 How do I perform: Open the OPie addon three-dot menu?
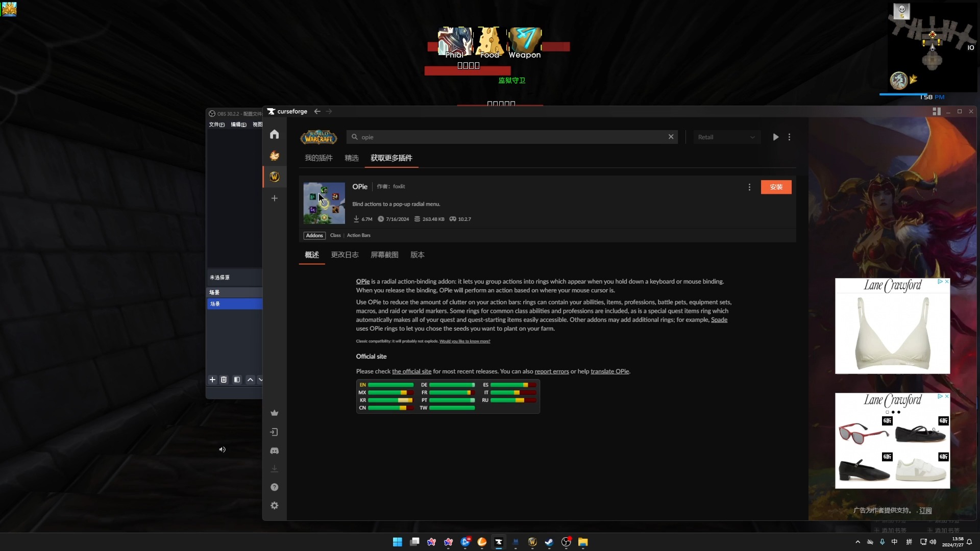click(x=749, y=187)
